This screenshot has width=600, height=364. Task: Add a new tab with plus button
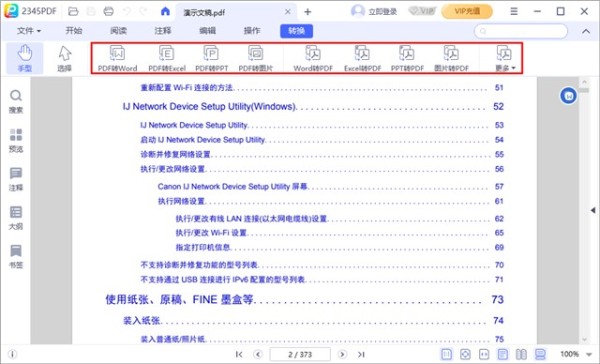pos(308,12)
